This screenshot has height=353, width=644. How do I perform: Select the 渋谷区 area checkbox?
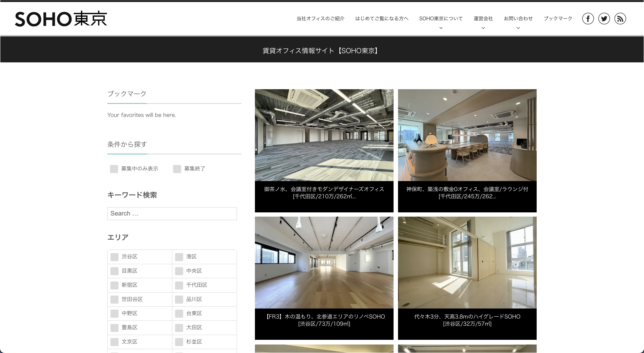point(114,257)
